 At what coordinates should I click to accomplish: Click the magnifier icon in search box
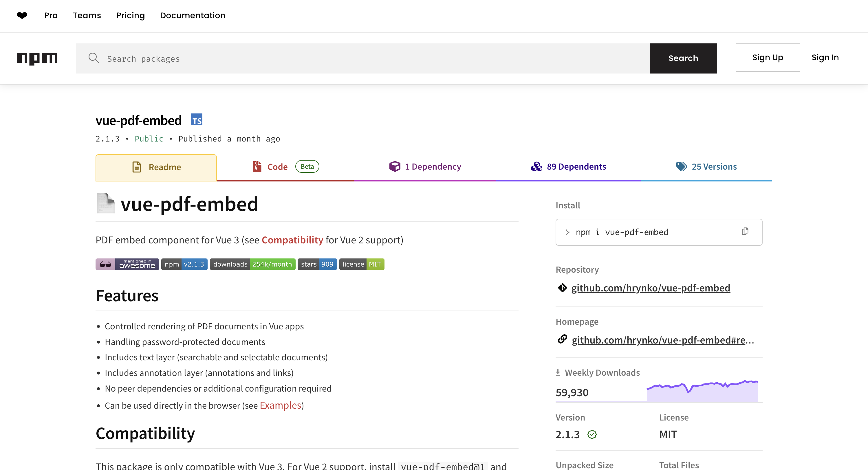(94, 58)
